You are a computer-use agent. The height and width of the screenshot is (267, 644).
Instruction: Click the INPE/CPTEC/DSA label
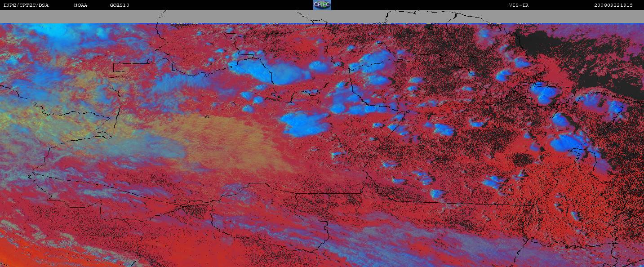(26, 5)
